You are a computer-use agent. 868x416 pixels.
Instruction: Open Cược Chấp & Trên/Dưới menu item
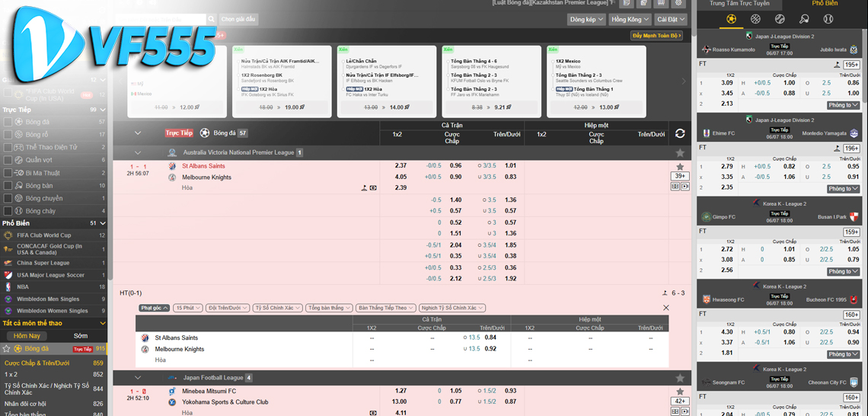click(54, 363)
